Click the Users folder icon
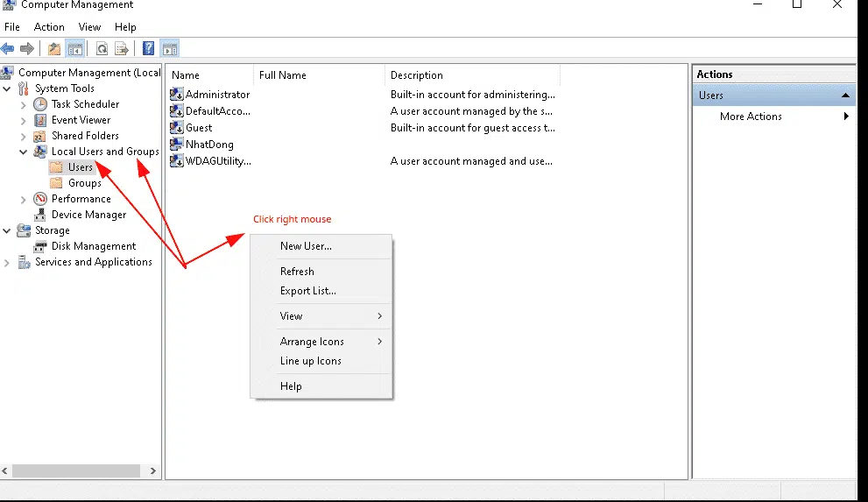Image resolution: width=868 pixels, height=502 pixels. click(56, 167)
